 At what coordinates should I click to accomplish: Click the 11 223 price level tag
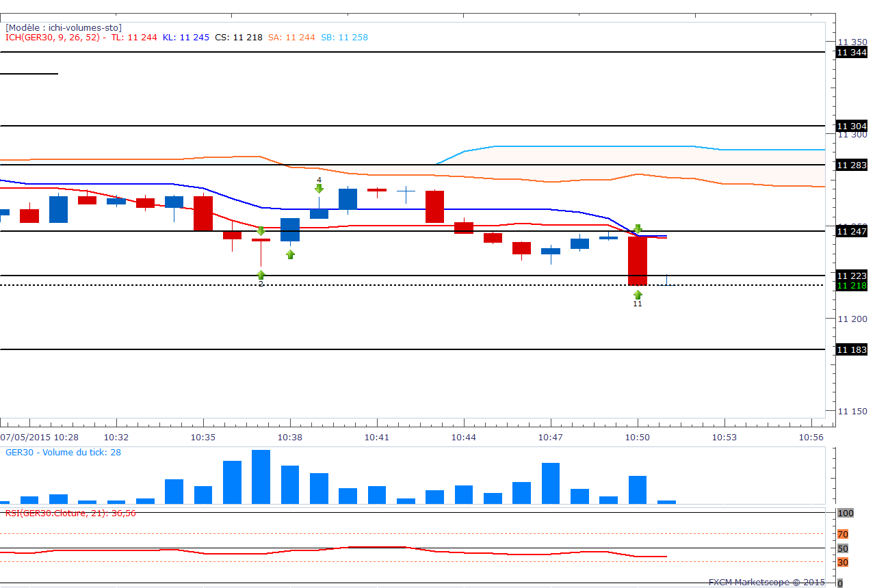(852, 276)
